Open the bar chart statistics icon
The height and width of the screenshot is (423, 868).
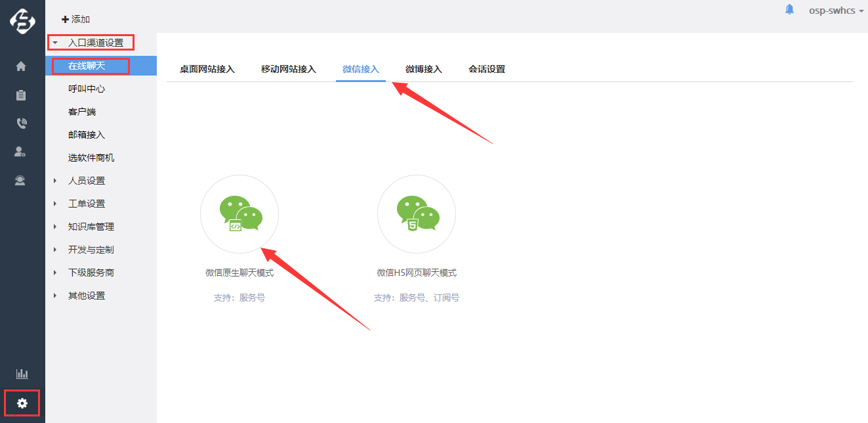22,374
